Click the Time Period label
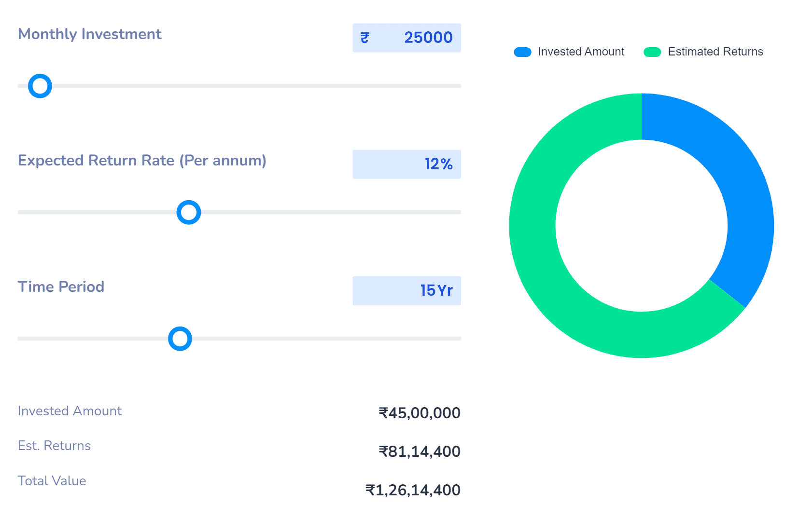Screen dimensions: 812x505 coord(61,287)
